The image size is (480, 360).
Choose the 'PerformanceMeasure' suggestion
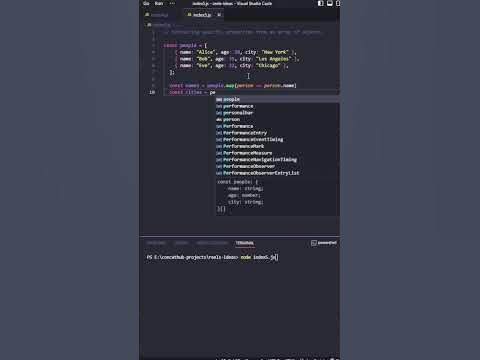point(277,153)
